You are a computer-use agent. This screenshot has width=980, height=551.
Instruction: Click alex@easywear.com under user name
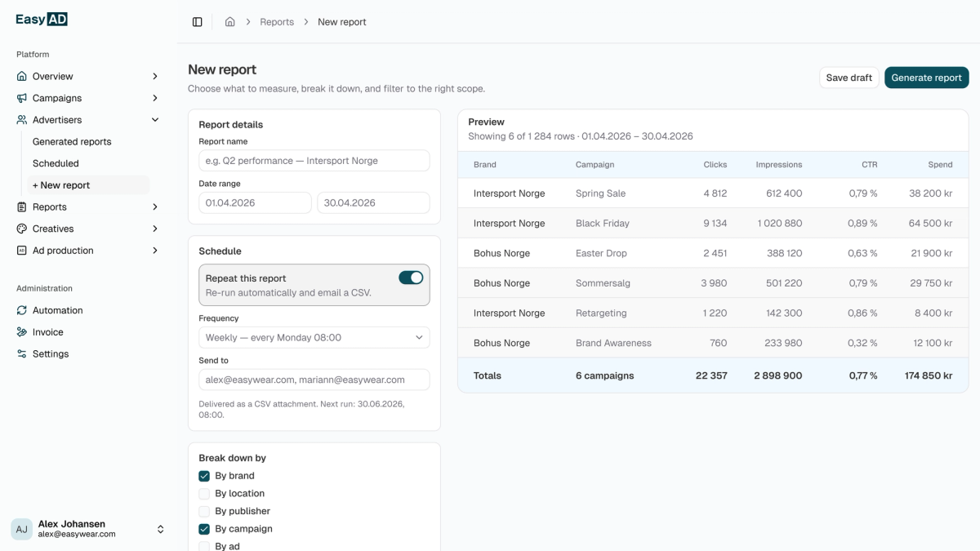77,534
